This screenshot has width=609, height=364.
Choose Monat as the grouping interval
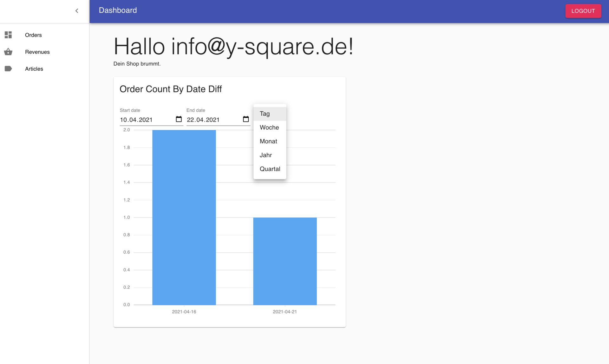pyautogui.click(x=268, y=141)
